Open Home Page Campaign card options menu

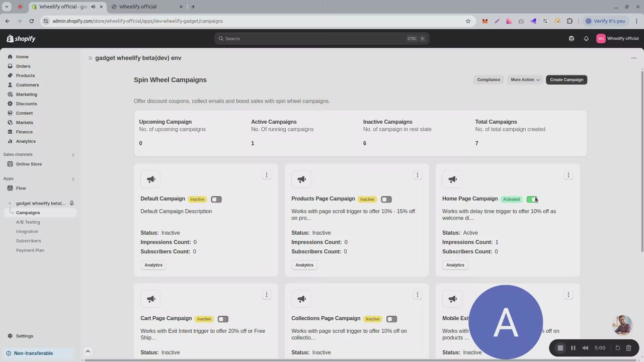(x=569, y=175)
